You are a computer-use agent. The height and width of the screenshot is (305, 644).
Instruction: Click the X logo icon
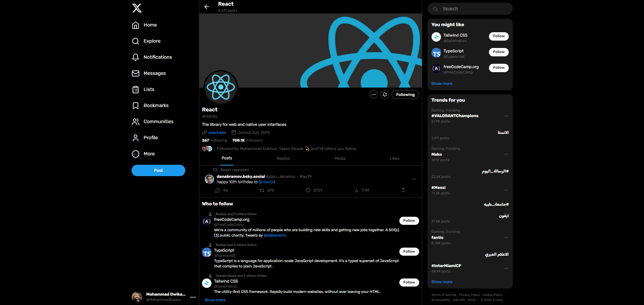(137, 8)
